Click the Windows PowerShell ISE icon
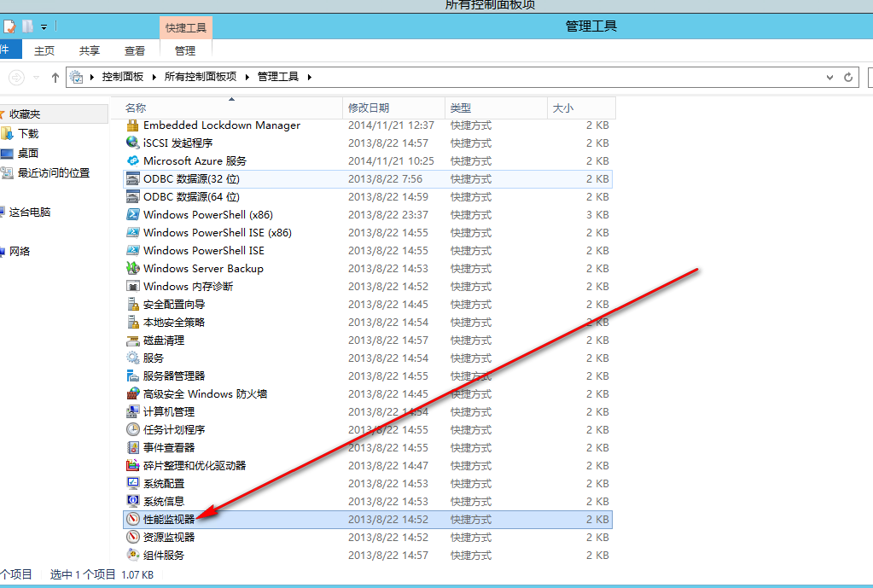This screenshot has width=873, height=588. pos(133,250)
